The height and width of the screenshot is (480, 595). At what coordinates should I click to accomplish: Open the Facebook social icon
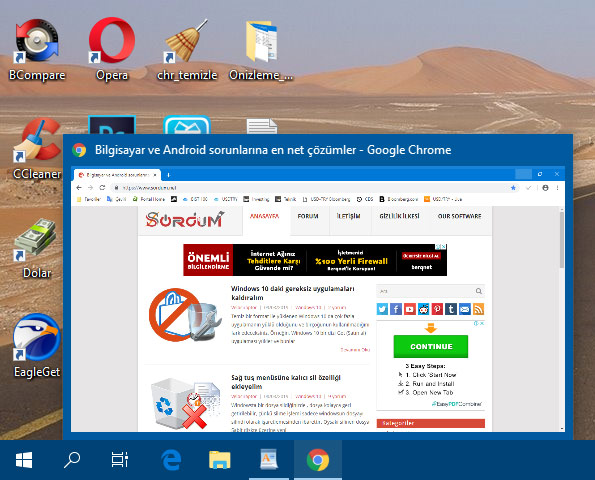click(x=396, y=309)
